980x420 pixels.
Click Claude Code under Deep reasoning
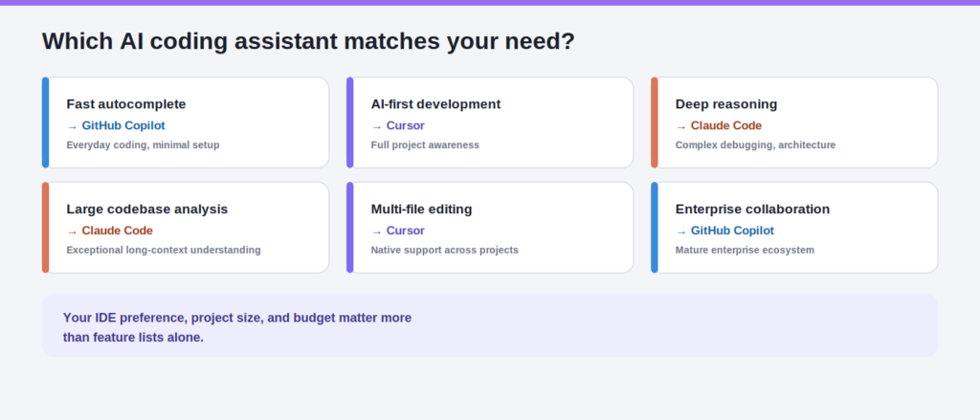726,125
